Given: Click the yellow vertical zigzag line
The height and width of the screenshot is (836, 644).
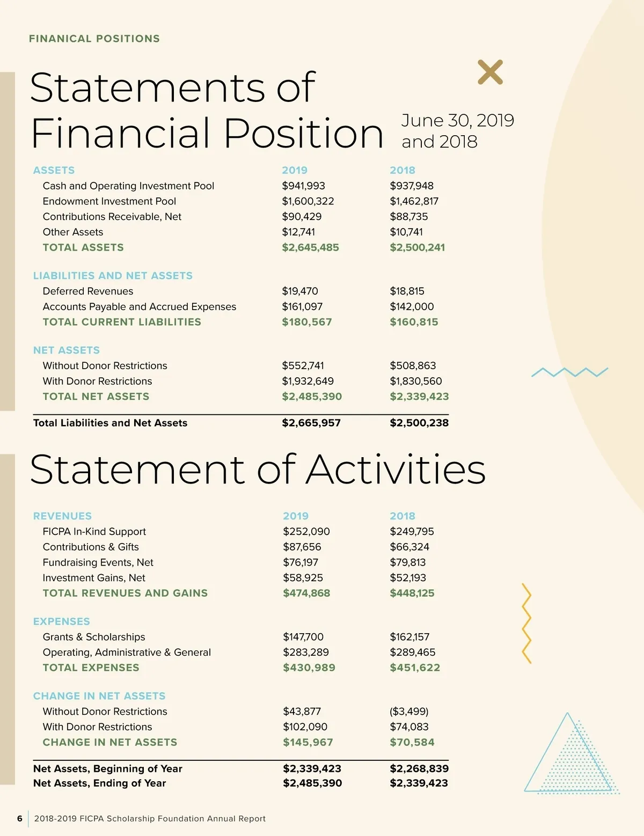Looking at the screenshot, I should click(x=526, y=623).
